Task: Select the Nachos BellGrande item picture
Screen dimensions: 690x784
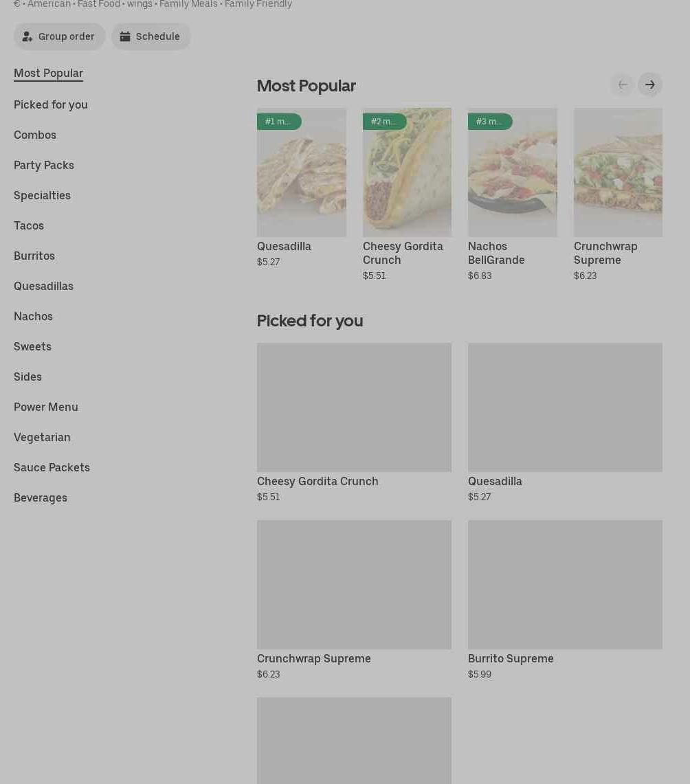Action: [512, 172]
